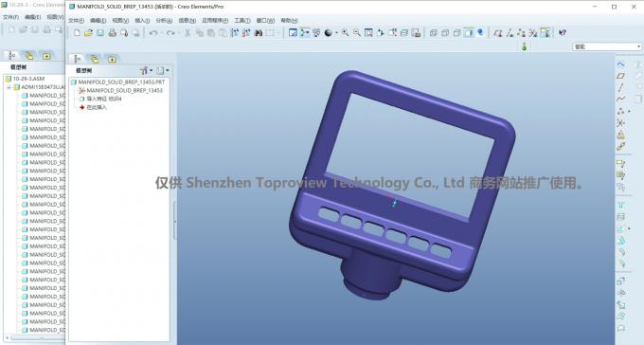
Task: Open the 分析(A) menu
Action: click(x=164, y=21)
